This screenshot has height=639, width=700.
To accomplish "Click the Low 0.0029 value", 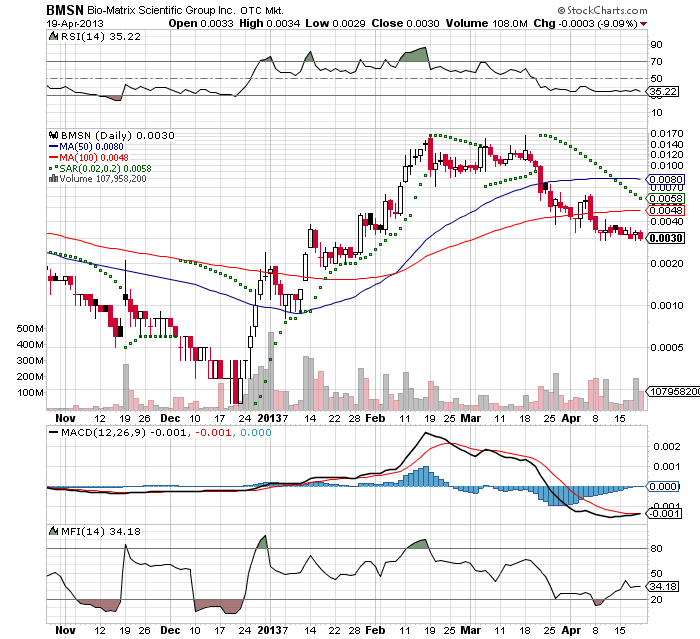I will 335,23.
